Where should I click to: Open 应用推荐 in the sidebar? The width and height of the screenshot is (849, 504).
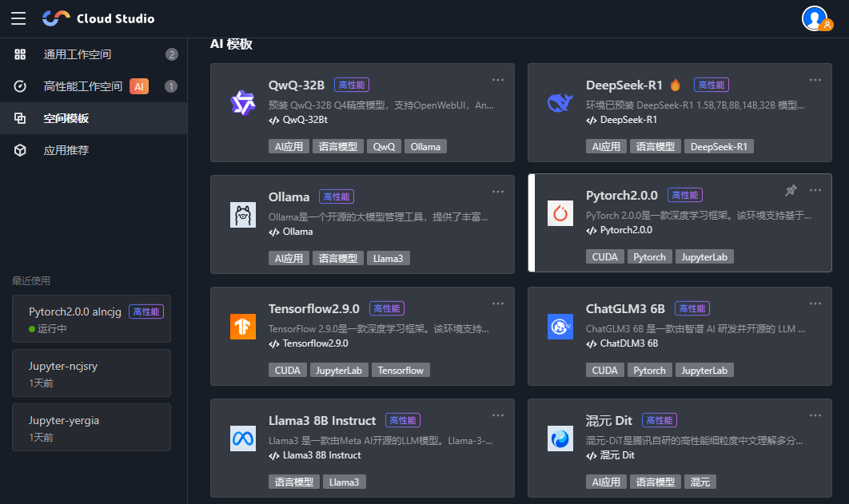[x=94, y=150]
